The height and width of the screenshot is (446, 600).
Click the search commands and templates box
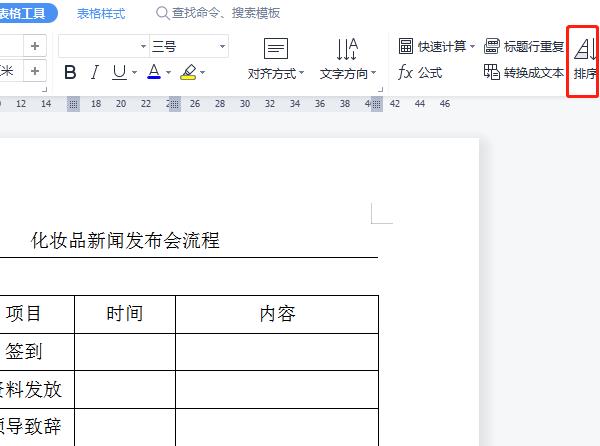coord(218,13)
